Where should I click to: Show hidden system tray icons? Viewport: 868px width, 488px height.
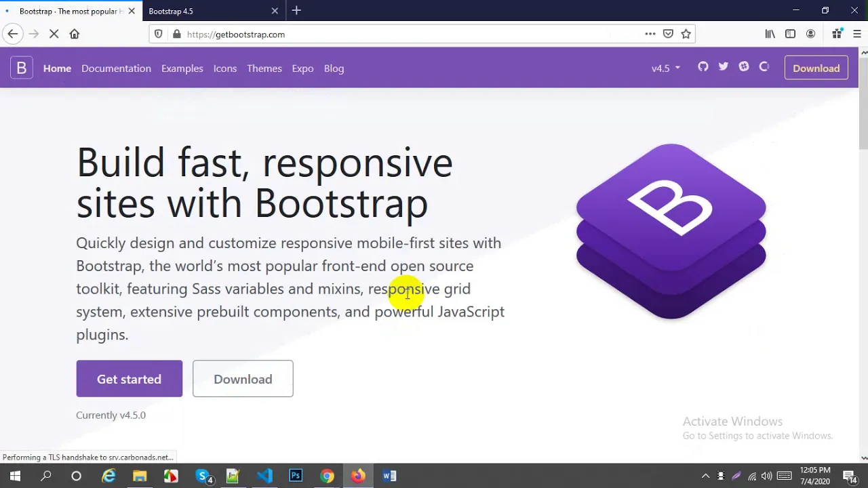pos(705,476)
